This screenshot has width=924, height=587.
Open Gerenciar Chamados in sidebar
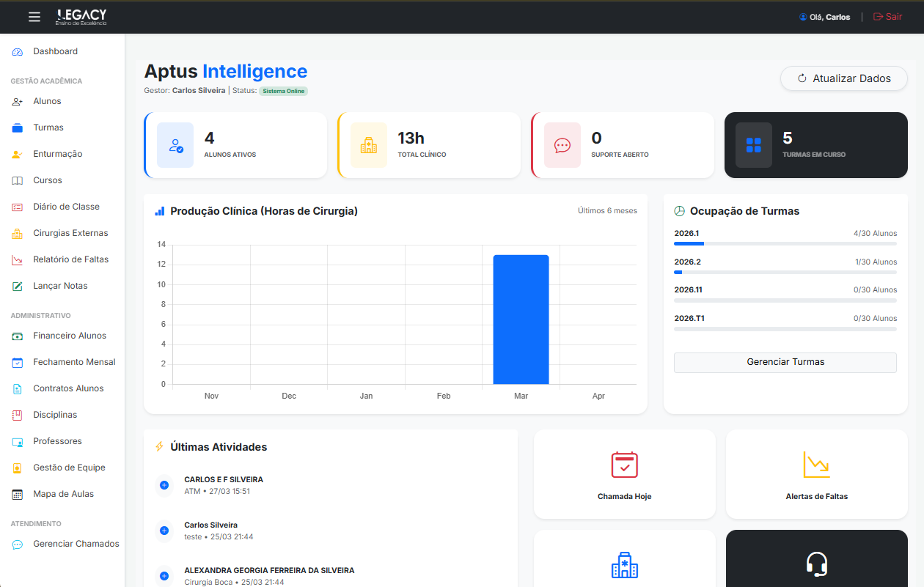click(x=76, y=544)
